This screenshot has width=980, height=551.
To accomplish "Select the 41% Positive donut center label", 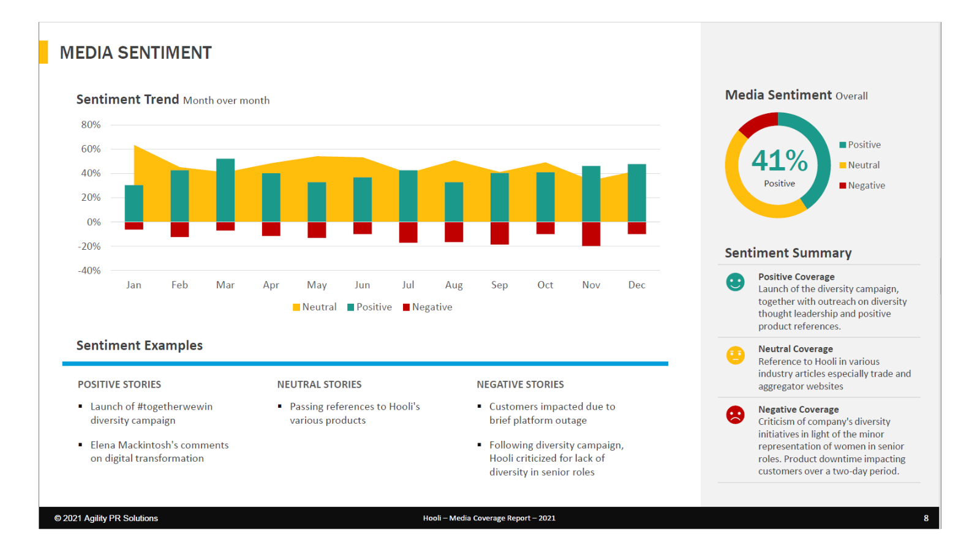I will 779,167.
